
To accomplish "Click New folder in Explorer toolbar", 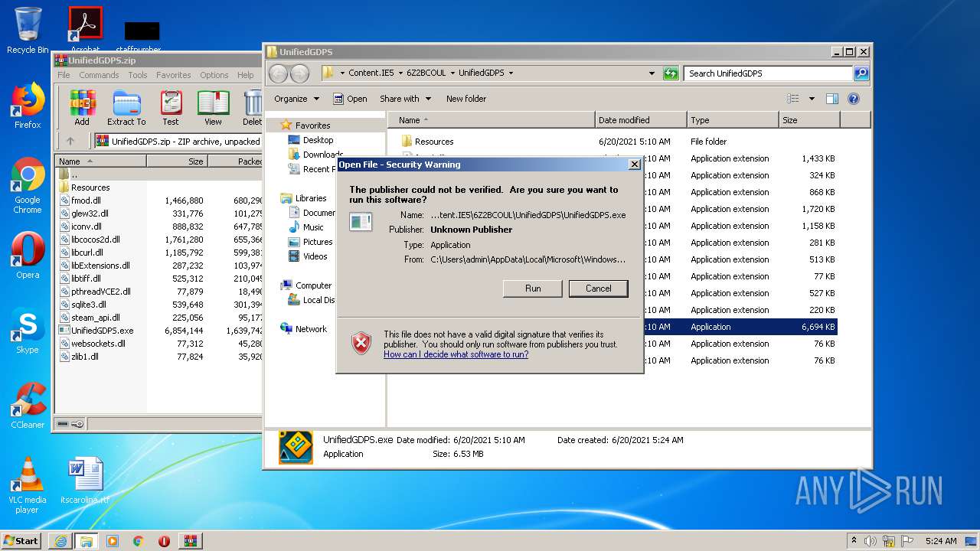I will point(466,99).
